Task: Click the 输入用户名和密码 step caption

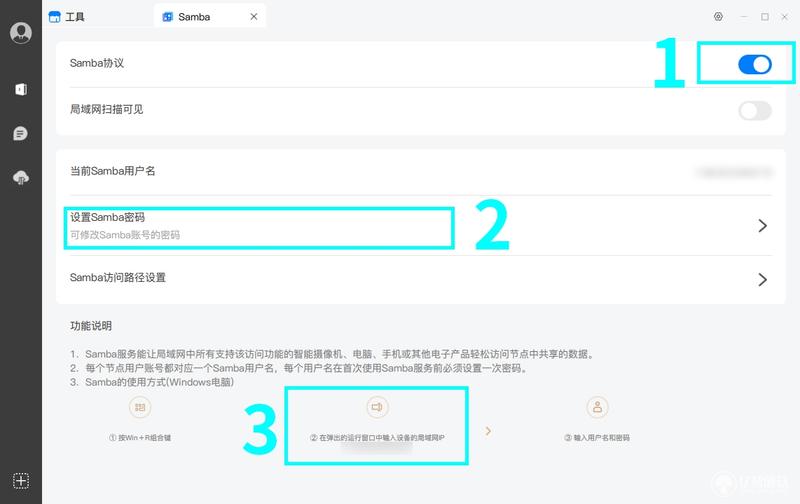Action: coord(597,438)
